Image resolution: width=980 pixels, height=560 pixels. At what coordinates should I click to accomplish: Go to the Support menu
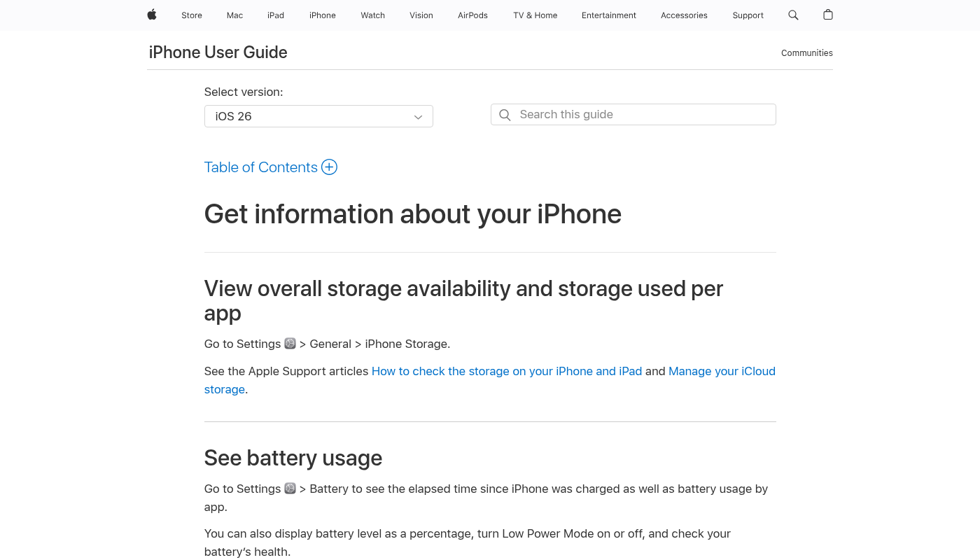(x=748, y=15)
